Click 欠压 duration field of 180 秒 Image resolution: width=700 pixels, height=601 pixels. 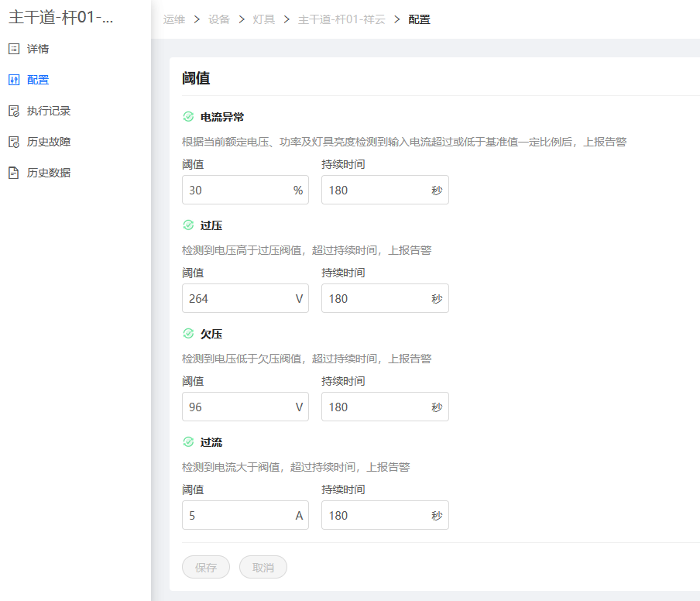click(x=385, y=407)
